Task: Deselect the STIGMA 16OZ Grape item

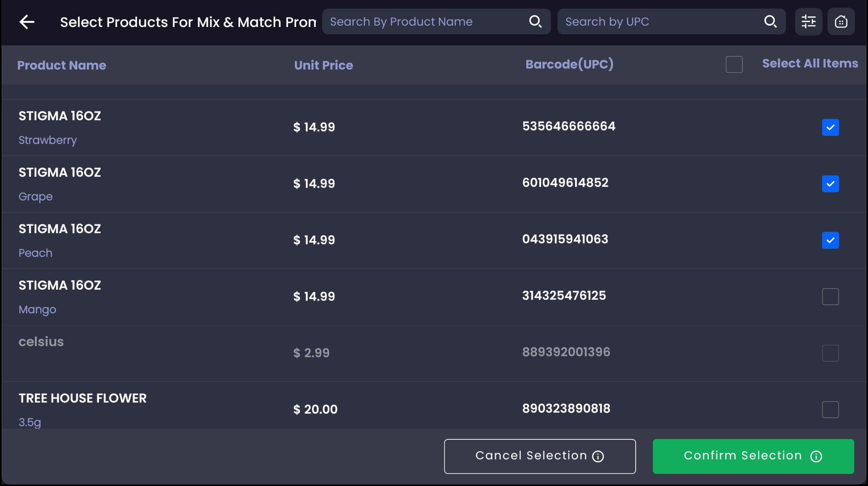Action: (830, 184)
